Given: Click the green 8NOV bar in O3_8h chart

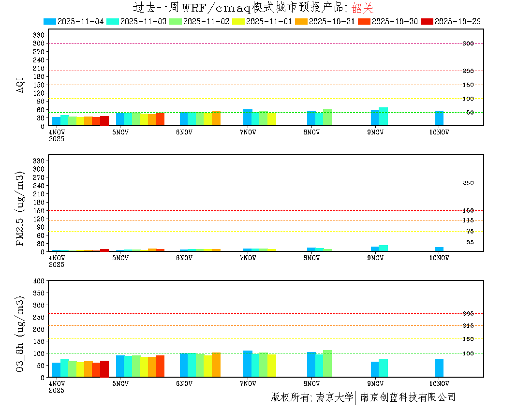Looking at the screenshot, I should [x=327, y=364].
